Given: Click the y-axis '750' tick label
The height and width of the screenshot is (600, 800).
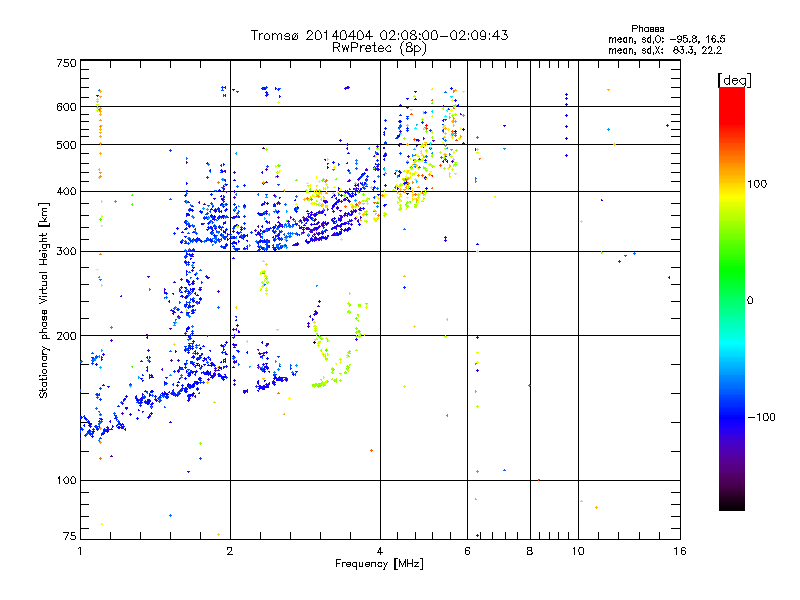Looking at the screenshot, I should tap(66, 63).
